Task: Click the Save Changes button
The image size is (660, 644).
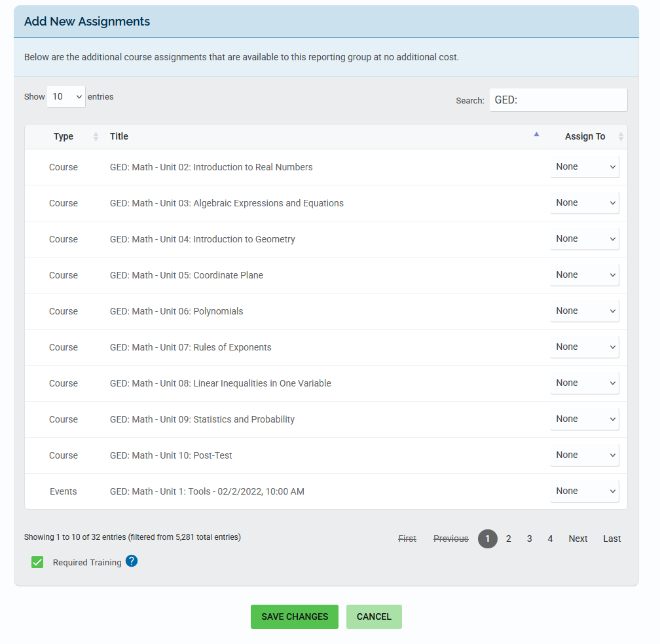Action: pos(295,616)
